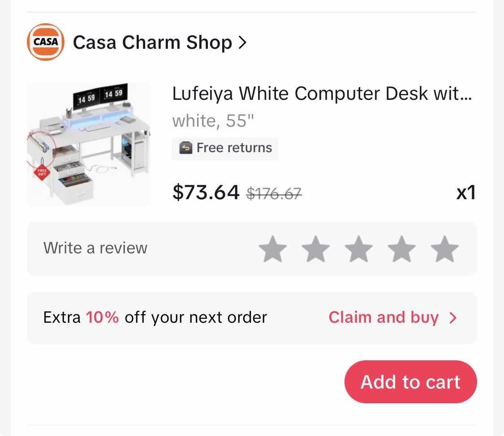Tap Extra 10% off your next order banner
This screenshot has height=436, width=504.
(252, 318)
